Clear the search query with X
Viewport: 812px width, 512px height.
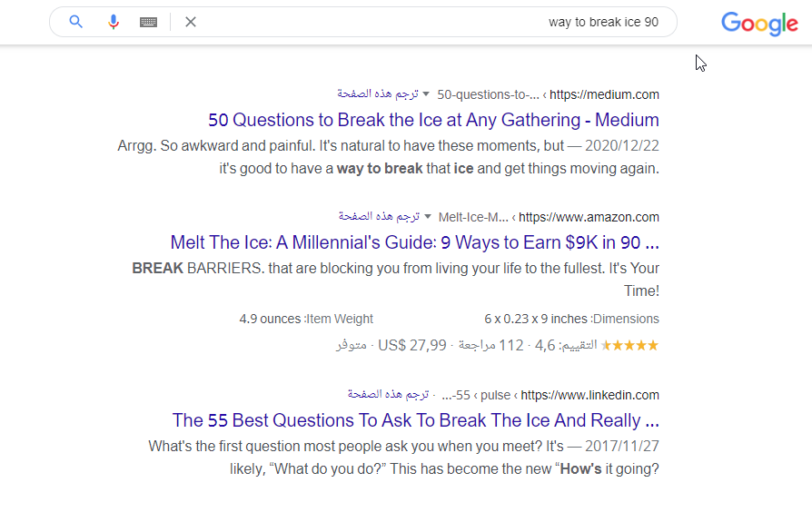pos(191,22)
